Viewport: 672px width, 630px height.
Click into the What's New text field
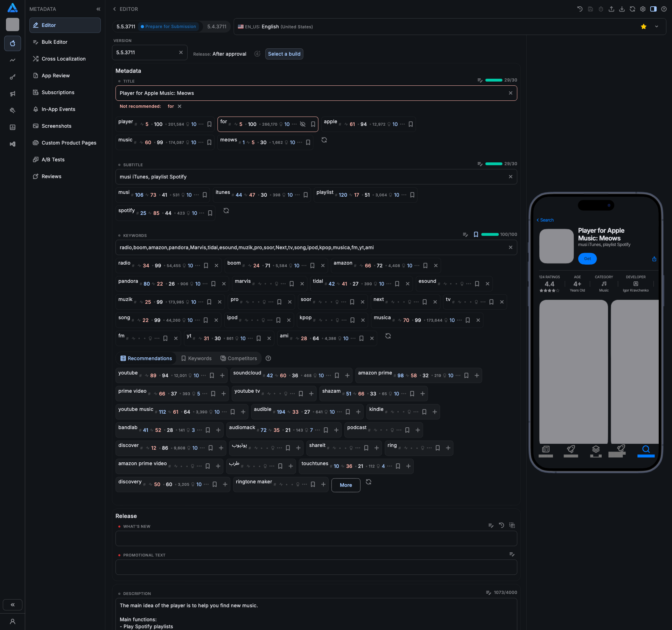pyautogui.click(x=316, y=539)
